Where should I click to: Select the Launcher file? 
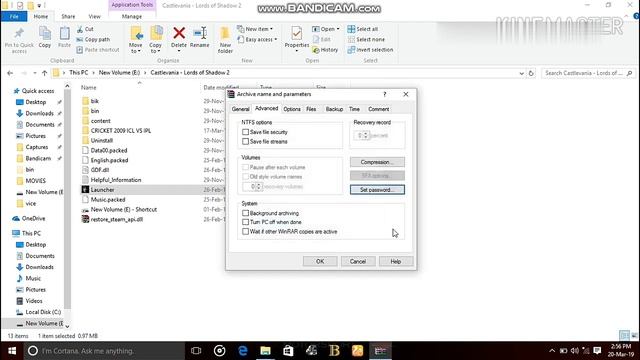pyautogui.click(x=102, y=190)
